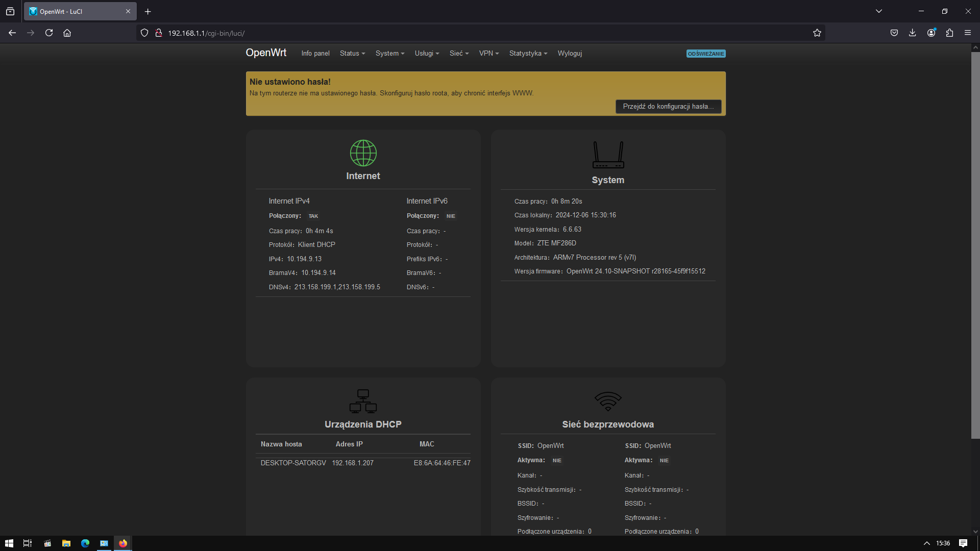Open the Firefox downloads icon

pyautogui.click(x=913, y=33)
